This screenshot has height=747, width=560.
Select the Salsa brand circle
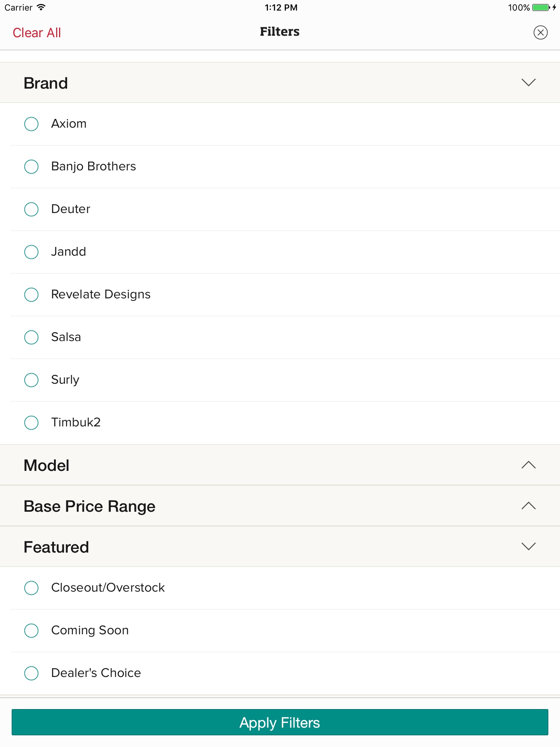point(31,337)
